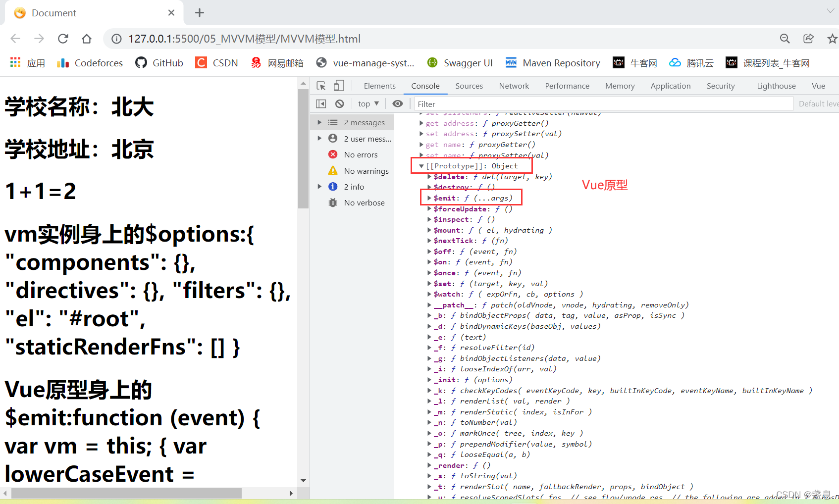Image resolution: width=839 pixels, height=504 pixels.
Task: Open the Default levels dropdown
Action: pos(818,103)
